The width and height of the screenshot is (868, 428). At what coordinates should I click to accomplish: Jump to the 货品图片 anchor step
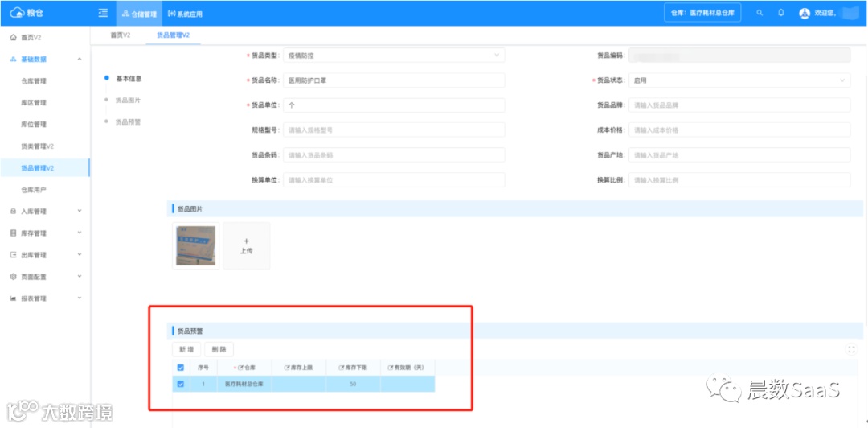click(x=129, y=101)
